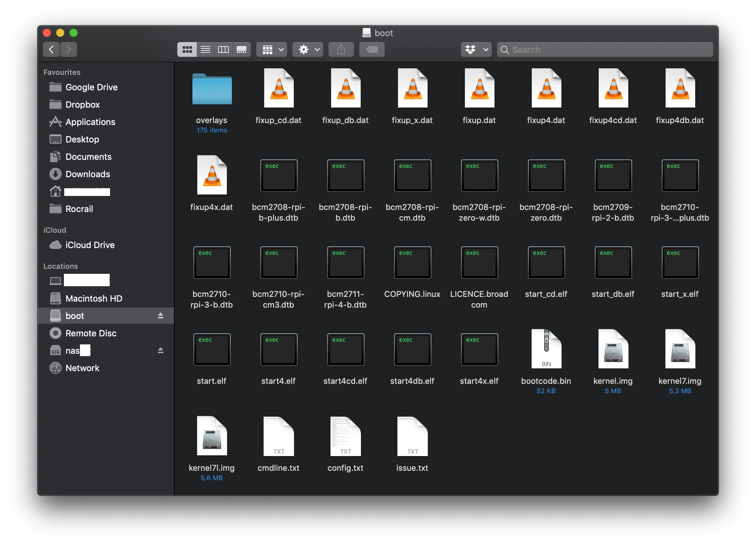
Task: Switch to icon view mode
Action: click(187, 49)
